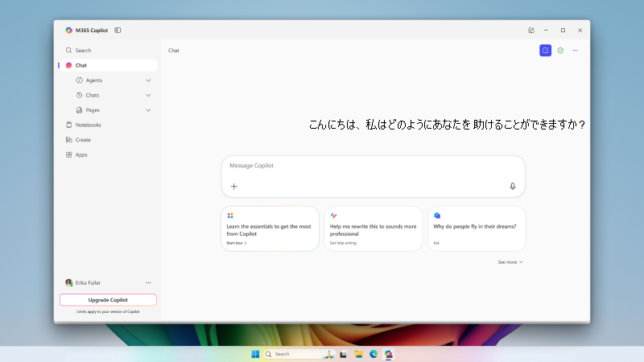Click the Chat header title text
The height and width of the screenshot is (362, 644).
(174, 51)
